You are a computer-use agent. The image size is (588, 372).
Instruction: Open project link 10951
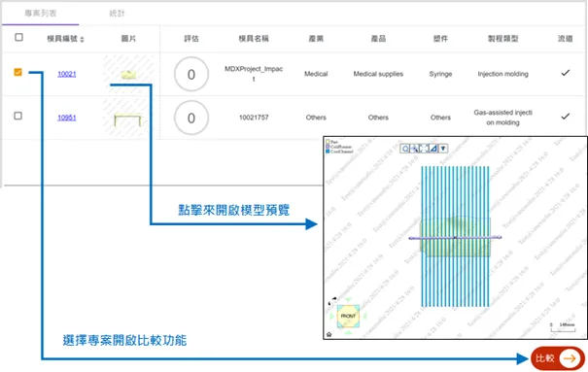(x=67, y=118)
